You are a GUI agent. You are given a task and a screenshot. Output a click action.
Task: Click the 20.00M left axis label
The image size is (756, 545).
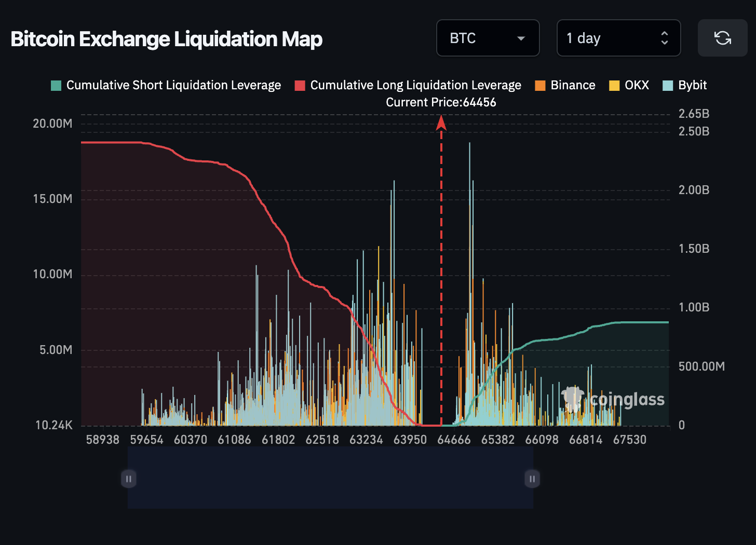pos(52,124)
